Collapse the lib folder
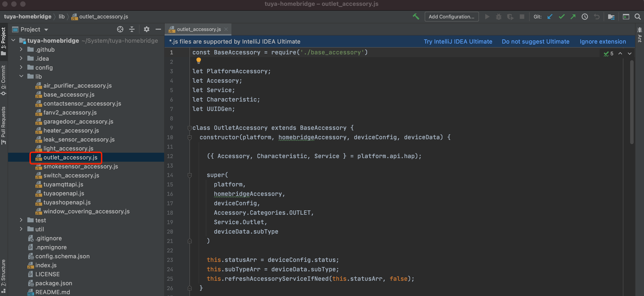 [x=21, y=76]
